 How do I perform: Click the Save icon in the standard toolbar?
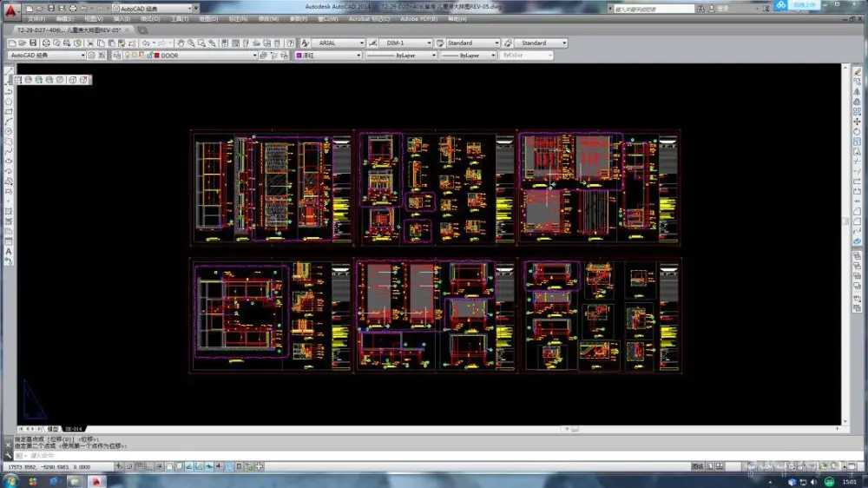(x=33, y=43)
